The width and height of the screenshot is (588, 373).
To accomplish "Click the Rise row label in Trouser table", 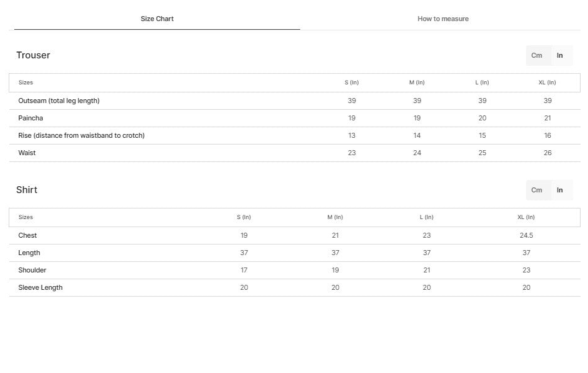I will point(81,135).
